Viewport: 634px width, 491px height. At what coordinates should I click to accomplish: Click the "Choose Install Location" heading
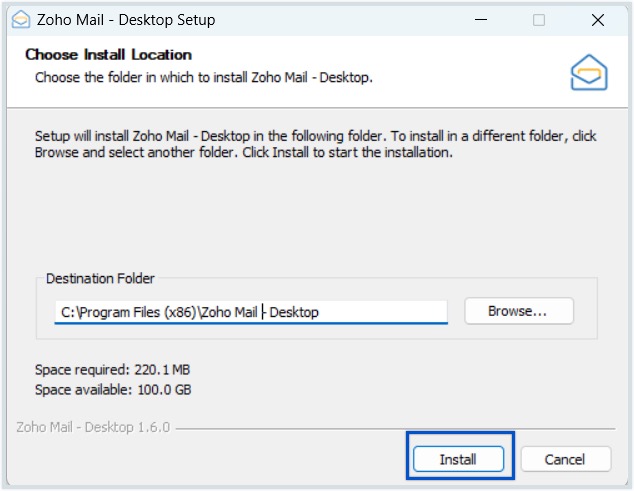click(x=108, y=55)
